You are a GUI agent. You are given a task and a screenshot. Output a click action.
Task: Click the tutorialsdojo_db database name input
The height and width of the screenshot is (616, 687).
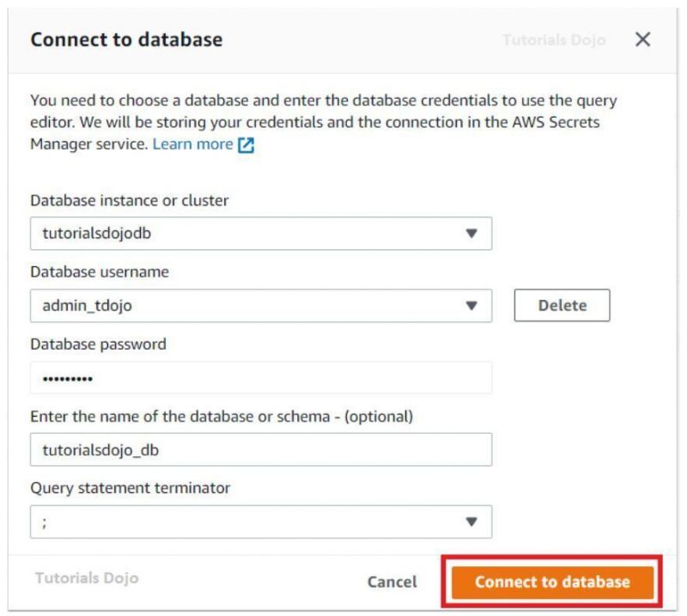(x=260, y=449)
